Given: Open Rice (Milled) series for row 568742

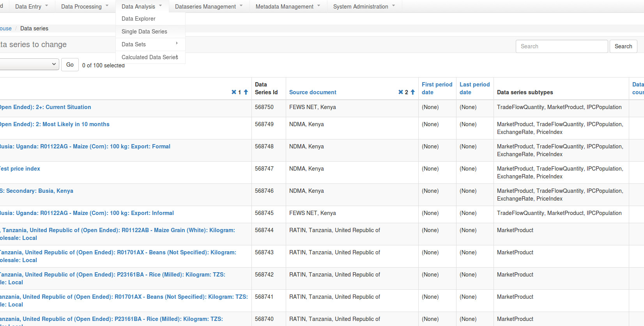Looking at the screenshot, I should (x=112, y=278).
